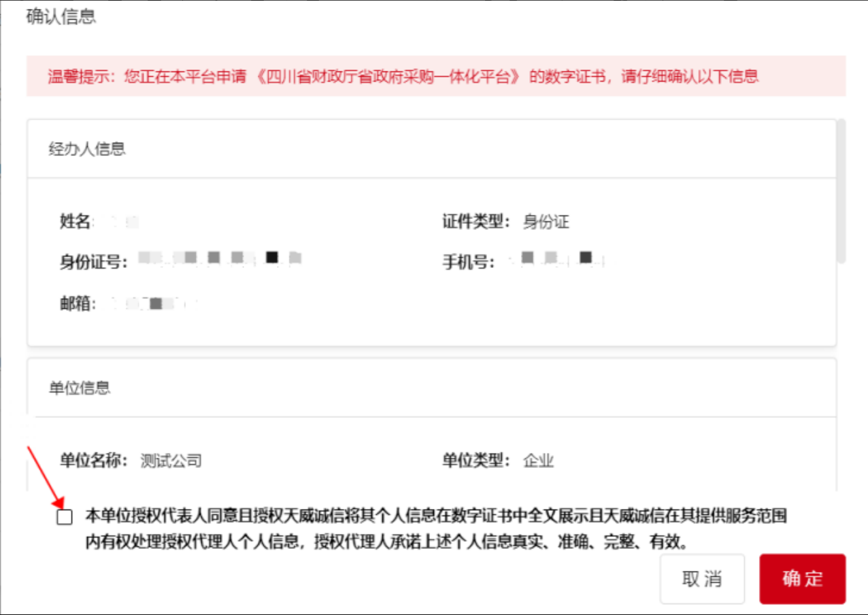Click the 身份证 value of 证件类型
868x615 pixels.
[546, 222]
